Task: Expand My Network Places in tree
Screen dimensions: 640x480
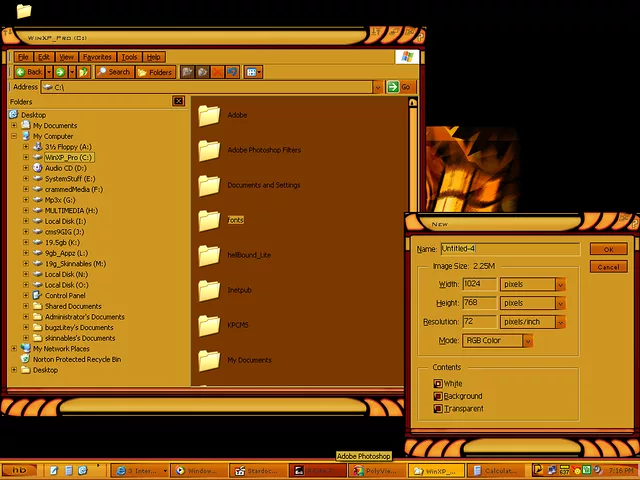Action: click(x=14, y=349)
